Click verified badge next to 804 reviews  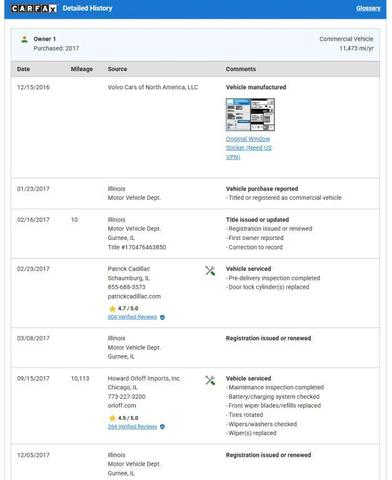pos(162,317)
